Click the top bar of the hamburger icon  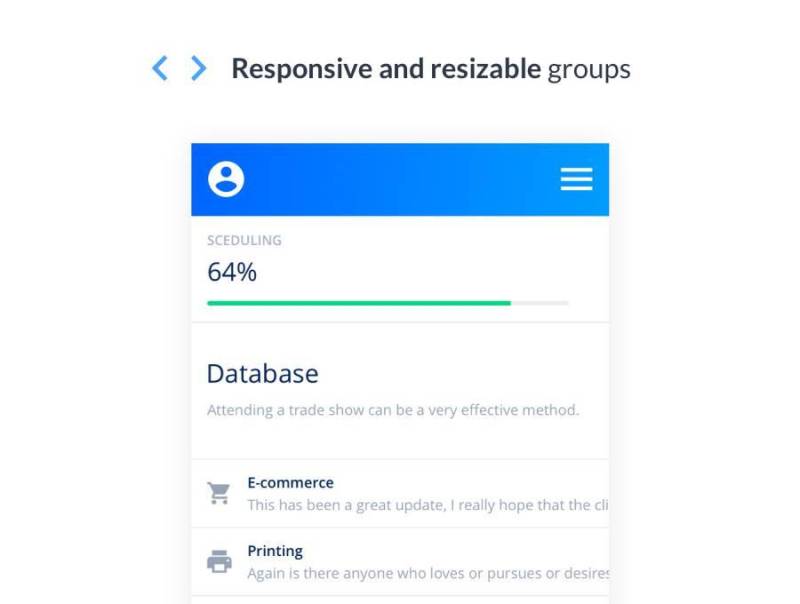tap(577, 171)
